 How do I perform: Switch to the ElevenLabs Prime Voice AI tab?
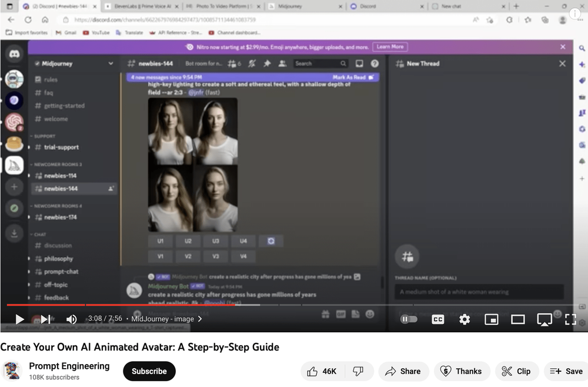pos(142,6)
